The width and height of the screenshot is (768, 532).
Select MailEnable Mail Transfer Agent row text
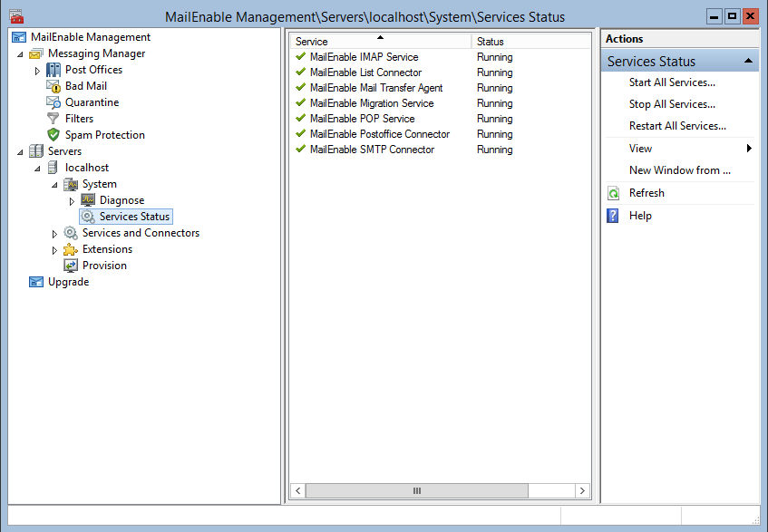point(376,88)
